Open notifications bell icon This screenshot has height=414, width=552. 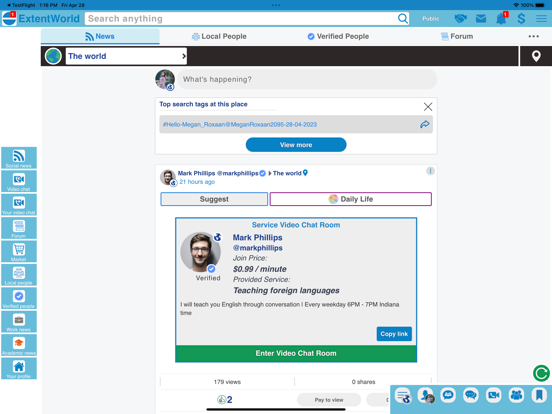click(501, 18)
